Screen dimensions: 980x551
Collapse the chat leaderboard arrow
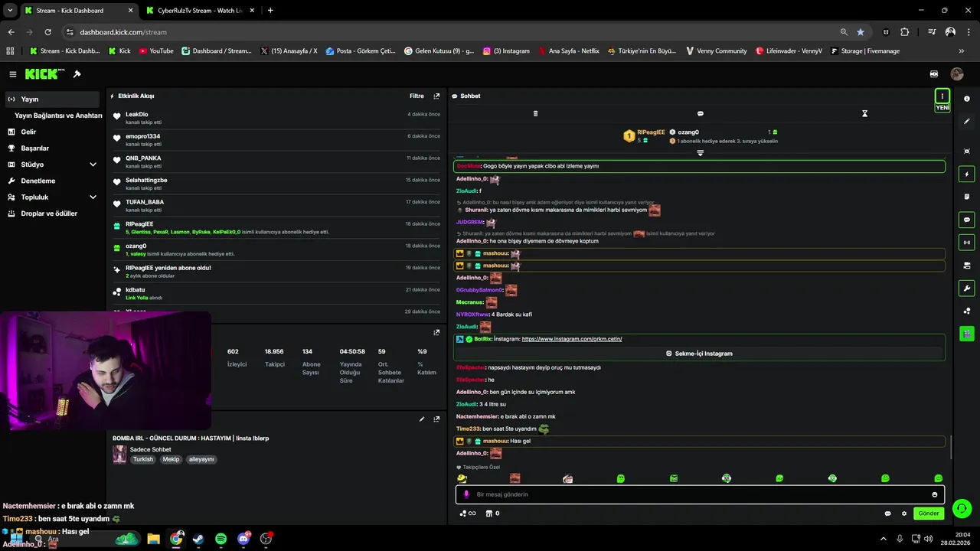tap(700, 153)
